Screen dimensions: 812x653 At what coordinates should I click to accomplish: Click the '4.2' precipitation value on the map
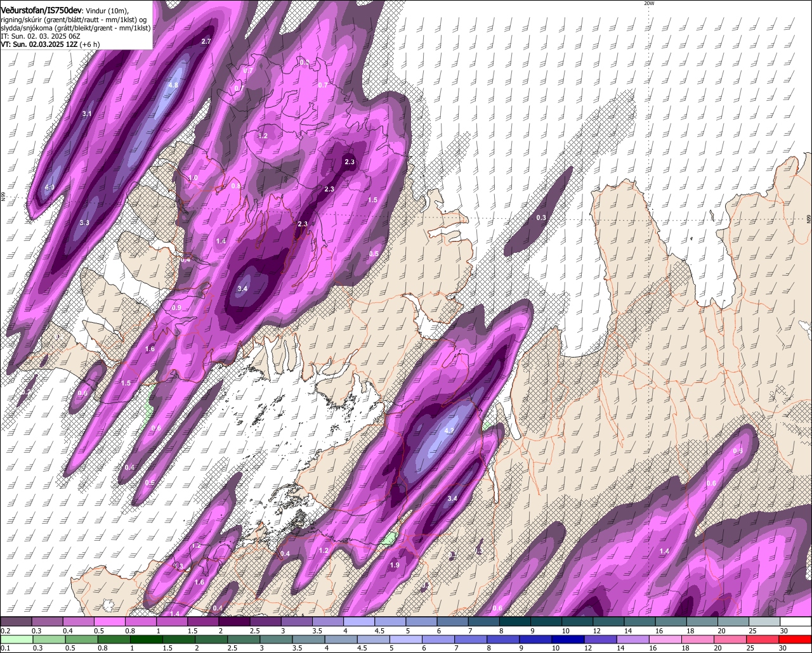[x=450, y=430]
